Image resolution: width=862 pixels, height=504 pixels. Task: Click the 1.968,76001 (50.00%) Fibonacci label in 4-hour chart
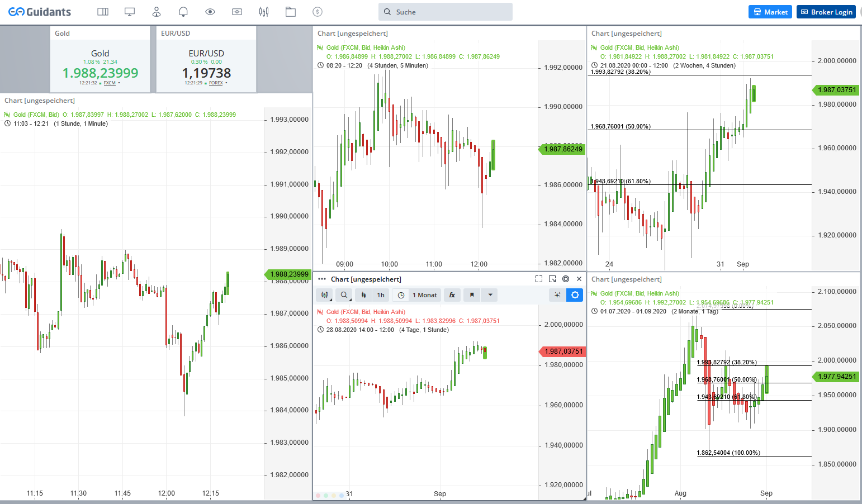621,126
